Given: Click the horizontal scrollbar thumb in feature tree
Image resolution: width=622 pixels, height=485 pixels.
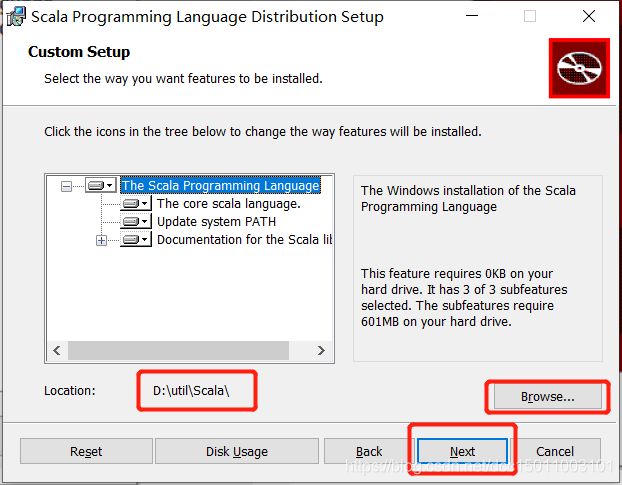Looking at the screenshot, I should tap(178, 350).
